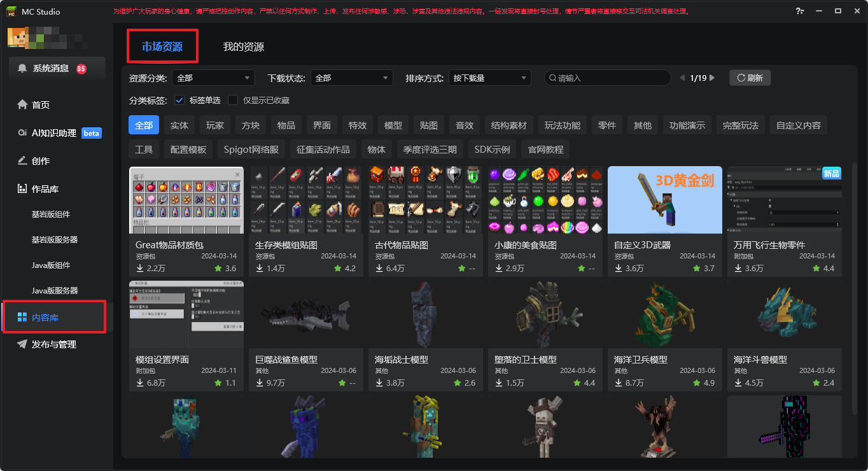Open 排序方式 按下载量 dropdown
Screen dimensions: 868x471
(489, 78)
